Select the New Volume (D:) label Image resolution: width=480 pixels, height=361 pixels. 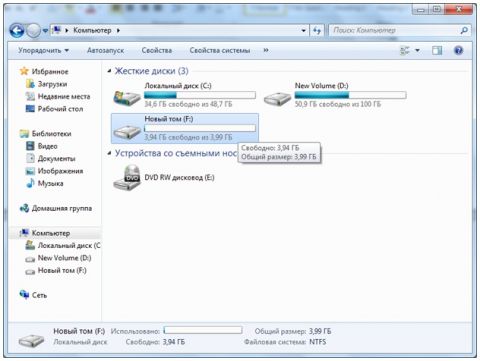point(321,86)
